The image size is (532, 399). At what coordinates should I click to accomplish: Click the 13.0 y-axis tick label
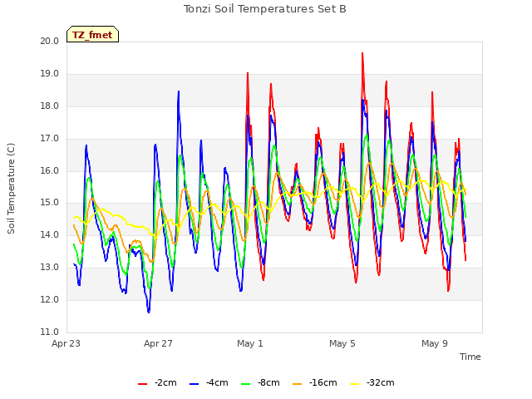point(50,268)
